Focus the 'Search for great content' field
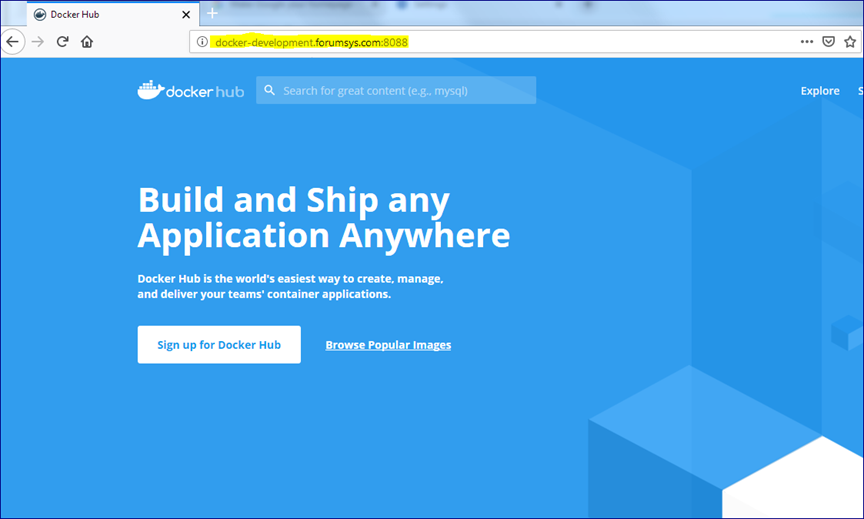 [396, 90]
